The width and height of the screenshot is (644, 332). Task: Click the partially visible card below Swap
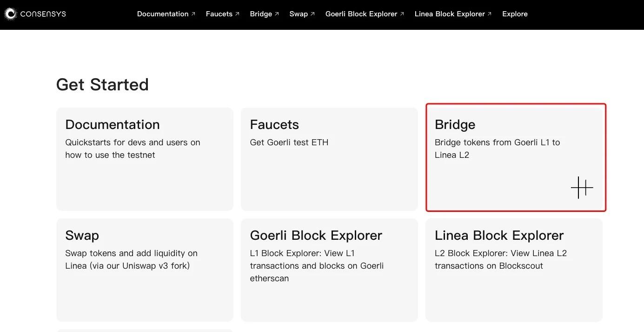click(145, 331)
